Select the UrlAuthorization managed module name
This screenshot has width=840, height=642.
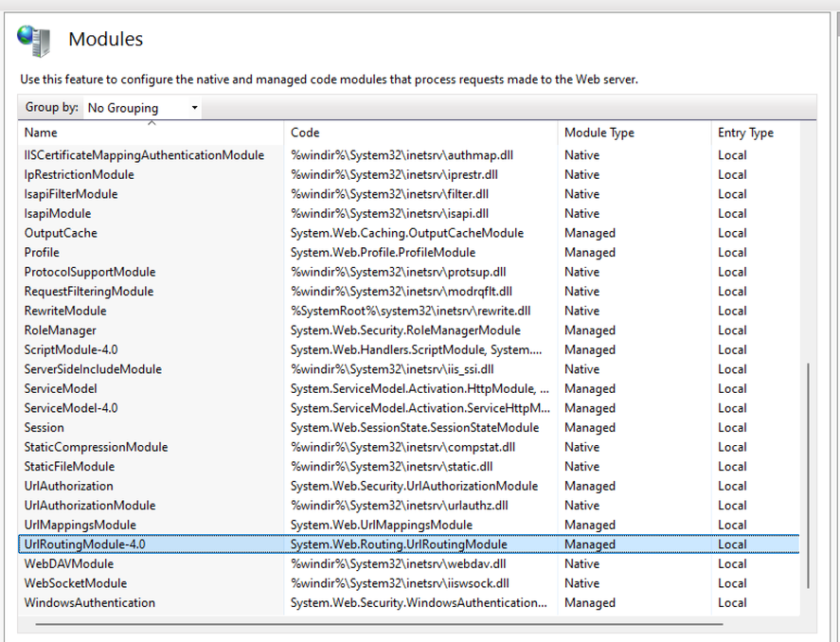68,486
